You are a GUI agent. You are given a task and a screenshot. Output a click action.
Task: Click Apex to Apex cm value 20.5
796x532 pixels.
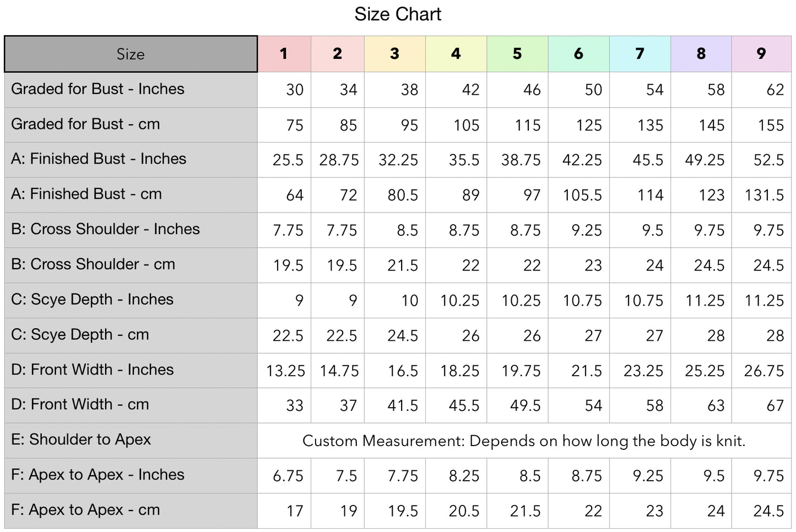tap(464, 511)
